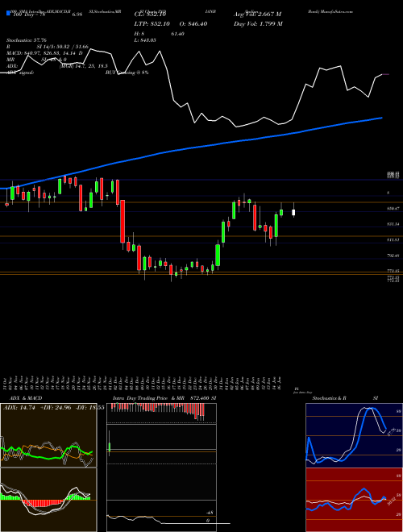Click the 792.48 price axis label

pyautogui.click(x=393, y=256)
